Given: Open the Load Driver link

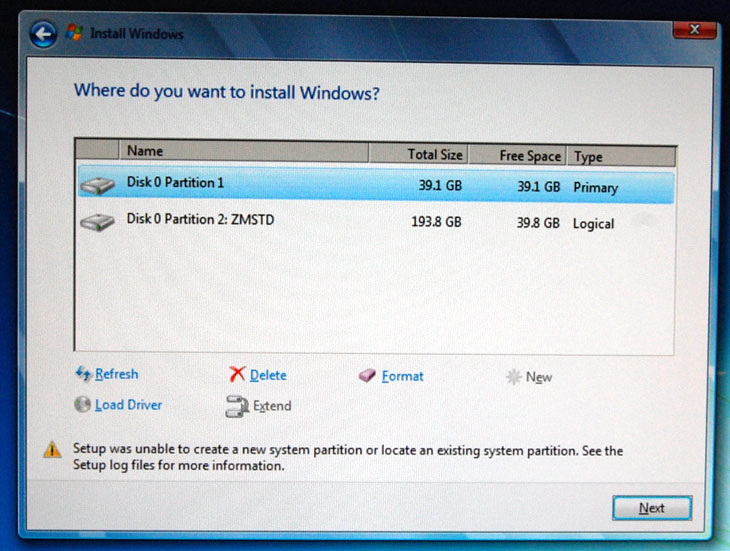Looking at the screenshot, I should point(128,405).
